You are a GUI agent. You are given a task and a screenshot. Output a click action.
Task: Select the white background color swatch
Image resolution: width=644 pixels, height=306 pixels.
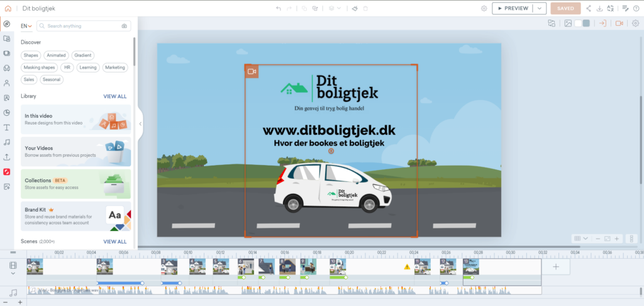pyautogui.click(x=579, y=23)
